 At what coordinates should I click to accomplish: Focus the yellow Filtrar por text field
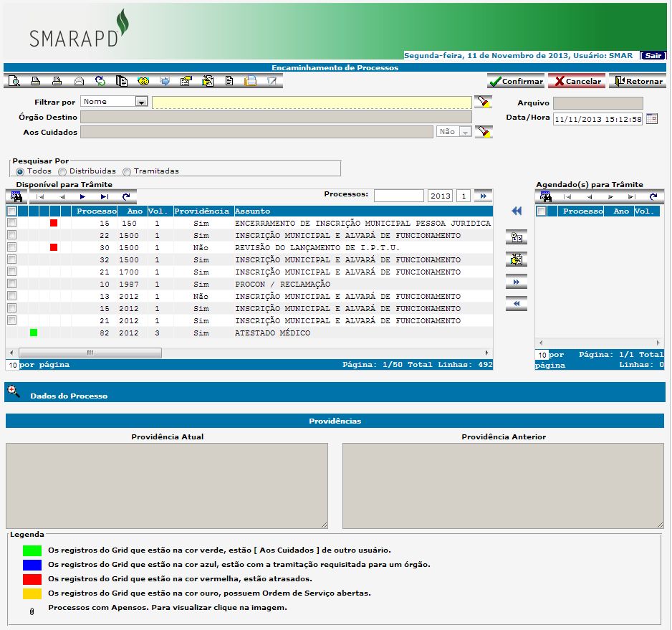(312, 102)
